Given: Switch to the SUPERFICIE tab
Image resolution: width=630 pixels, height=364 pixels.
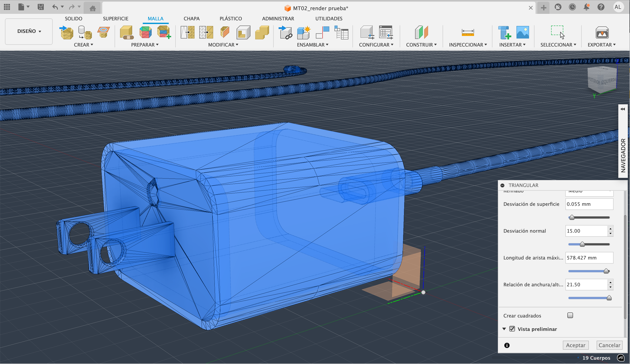Looking at the screenshot, I should coord(115,18).
